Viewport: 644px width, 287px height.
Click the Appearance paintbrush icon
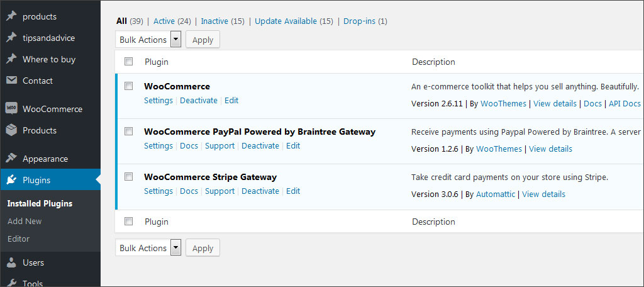coord(11,159)
